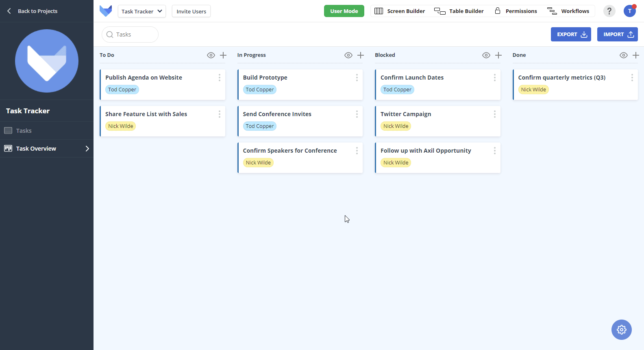Open the Permissions tab
644x350 pixels.
click(x=516, y=11)
